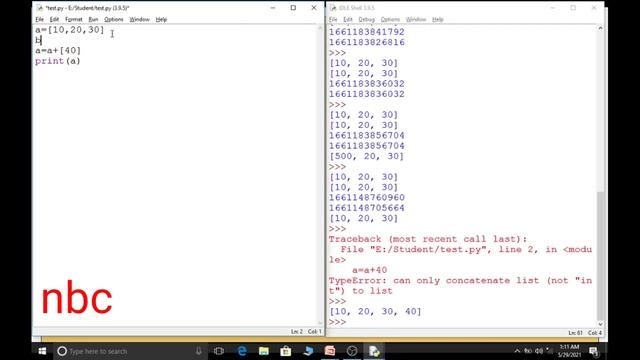Maximize the IDLE Shell window

coord(573,8)
